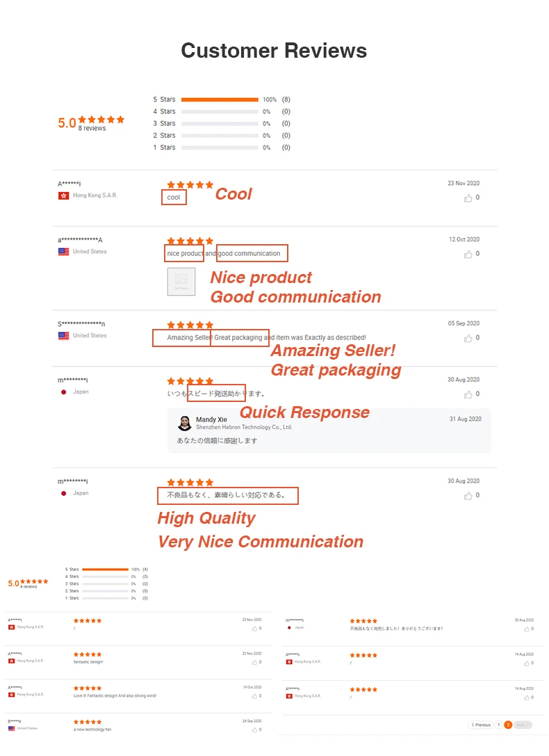This screenshot has width=549, height=756.
Task: Go to the Previous reviews page
Action: pyautogui.click(x=481, y=725)
